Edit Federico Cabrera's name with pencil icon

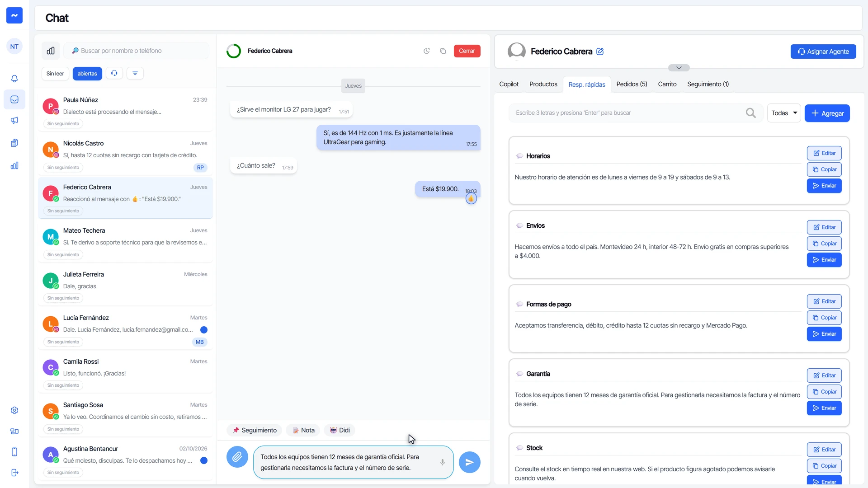tap(600, 52)
